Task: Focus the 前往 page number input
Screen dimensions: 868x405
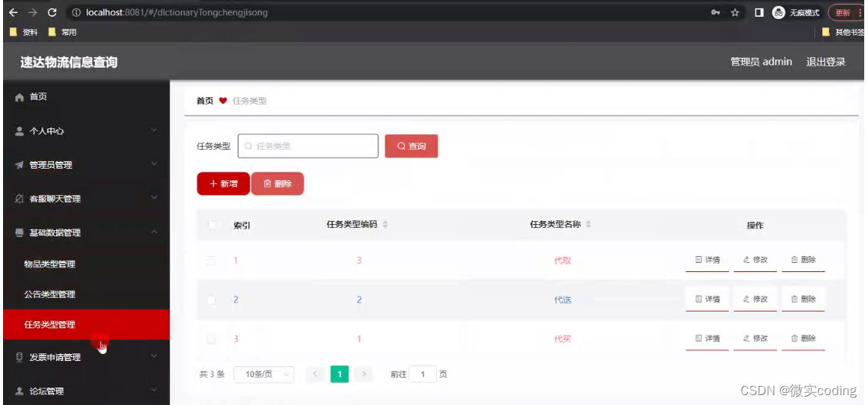Action: (x=423, y=375)
